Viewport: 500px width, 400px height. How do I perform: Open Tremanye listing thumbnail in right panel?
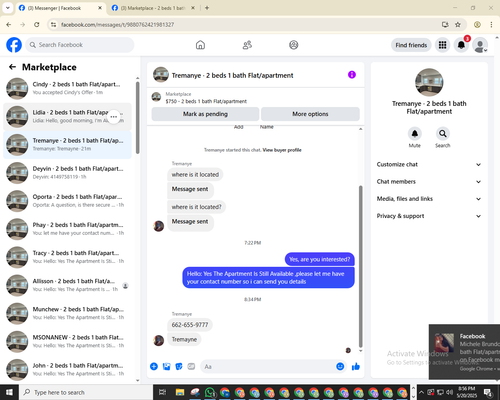click(x=429, y=82)
